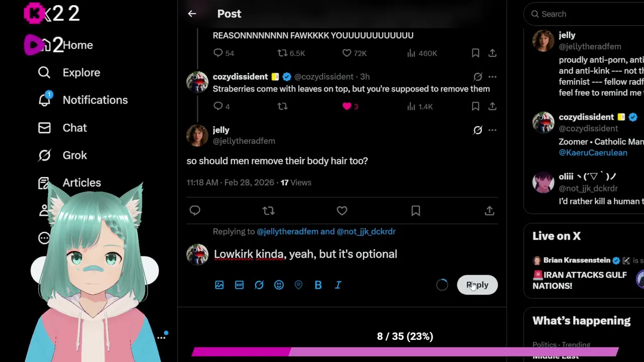Unlike cozydissident's post with pink heart
The image size is (644, 362).
coord(347,107)
